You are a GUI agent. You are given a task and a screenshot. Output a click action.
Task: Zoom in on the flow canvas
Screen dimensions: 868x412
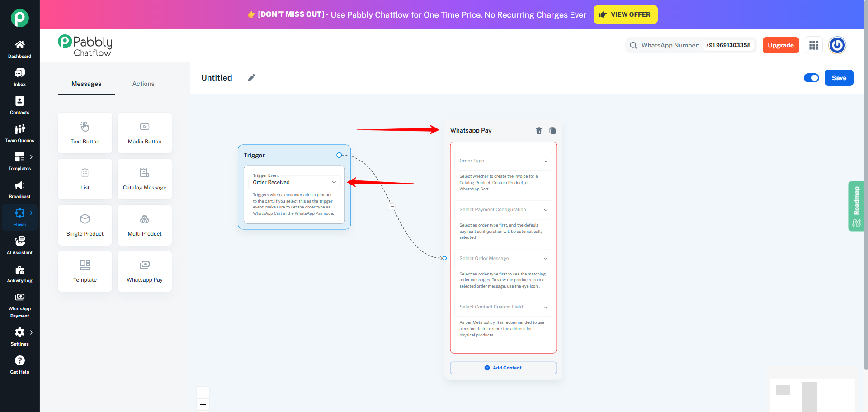coord(203,393)
